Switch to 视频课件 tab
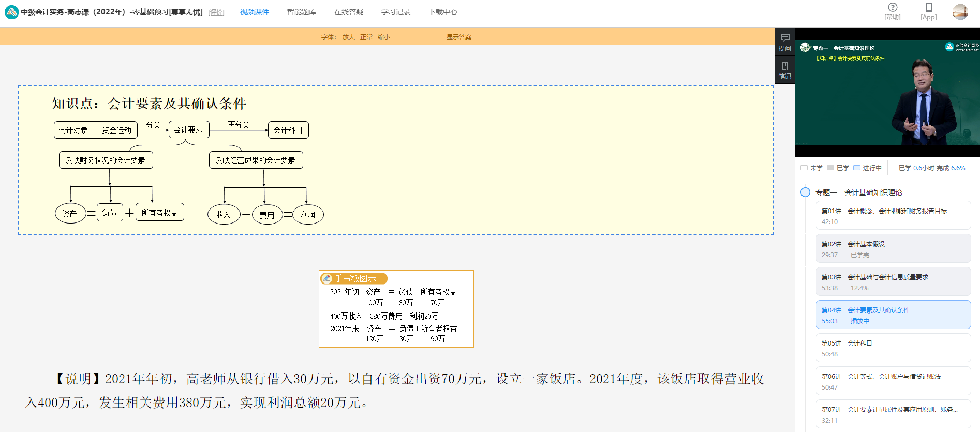This screenshot has width=980, height=432. coord(254,12)
